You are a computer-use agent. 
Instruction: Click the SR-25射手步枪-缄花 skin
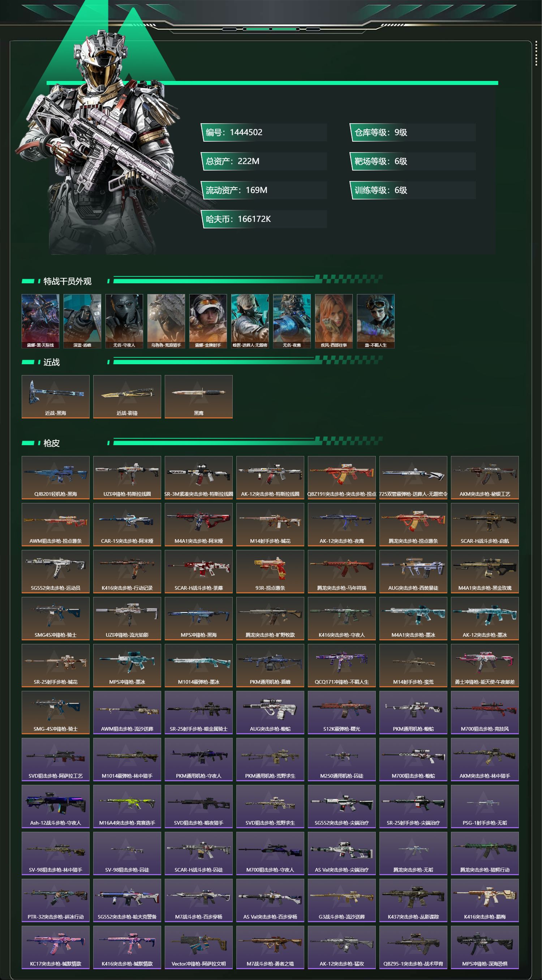(x=56, y=665)
